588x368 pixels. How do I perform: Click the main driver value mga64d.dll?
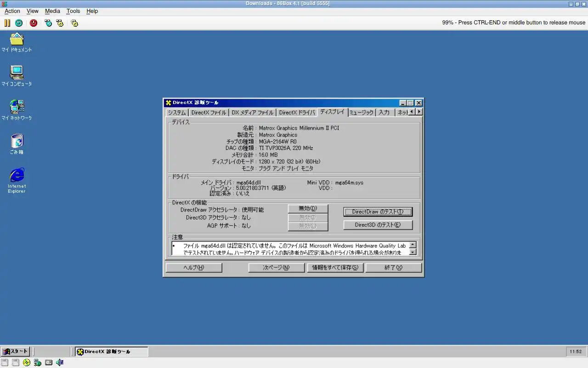249,183
